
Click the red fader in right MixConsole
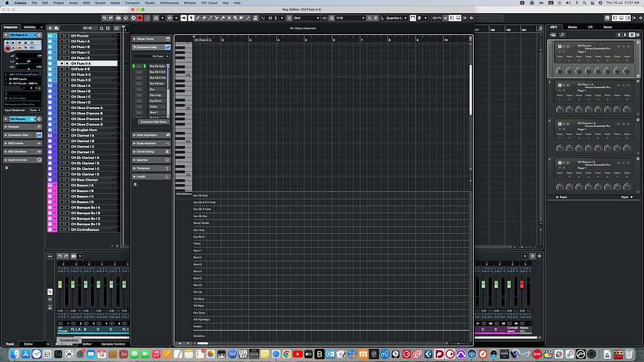(x=522, y=284)
